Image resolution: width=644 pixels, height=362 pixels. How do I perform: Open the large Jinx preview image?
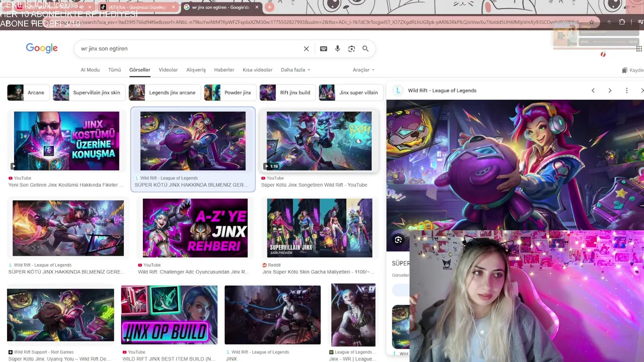click(x=515, y=166)
